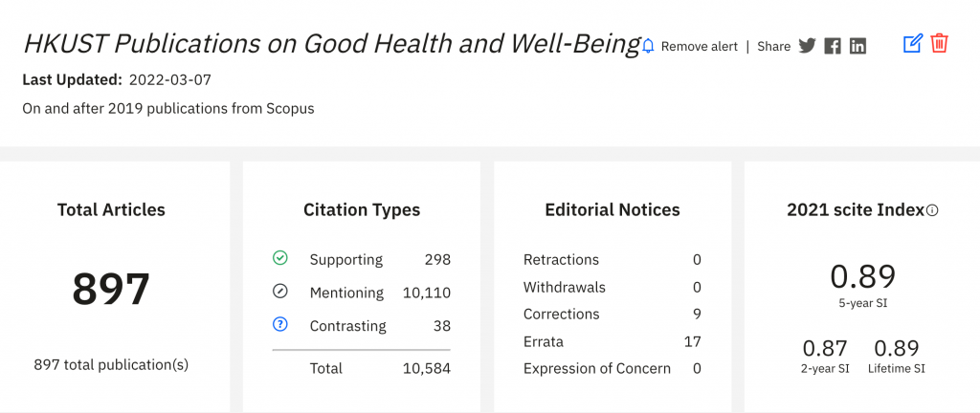Click the Contrasting citation count 38
980x413 pixels.
(441, 326)
